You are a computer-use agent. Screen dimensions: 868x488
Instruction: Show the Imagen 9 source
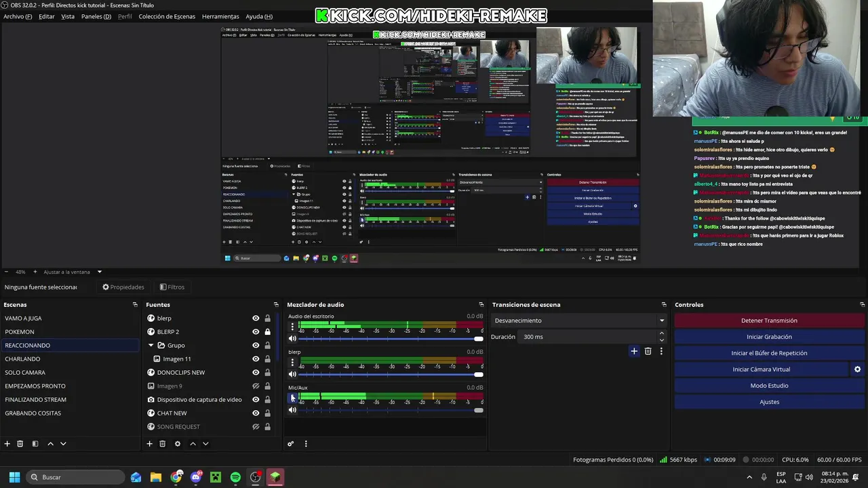pos(256,386)
